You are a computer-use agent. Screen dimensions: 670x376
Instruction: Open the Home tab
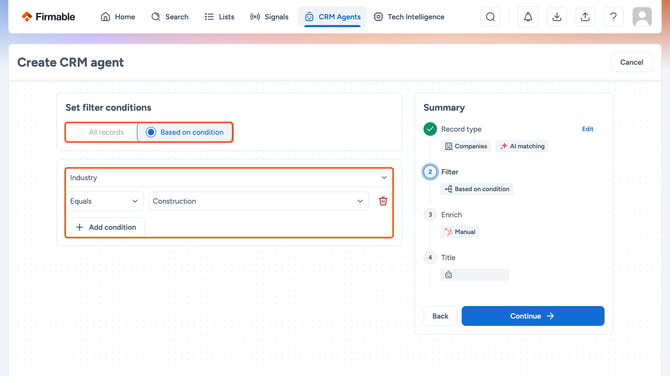tap(118, 17)
